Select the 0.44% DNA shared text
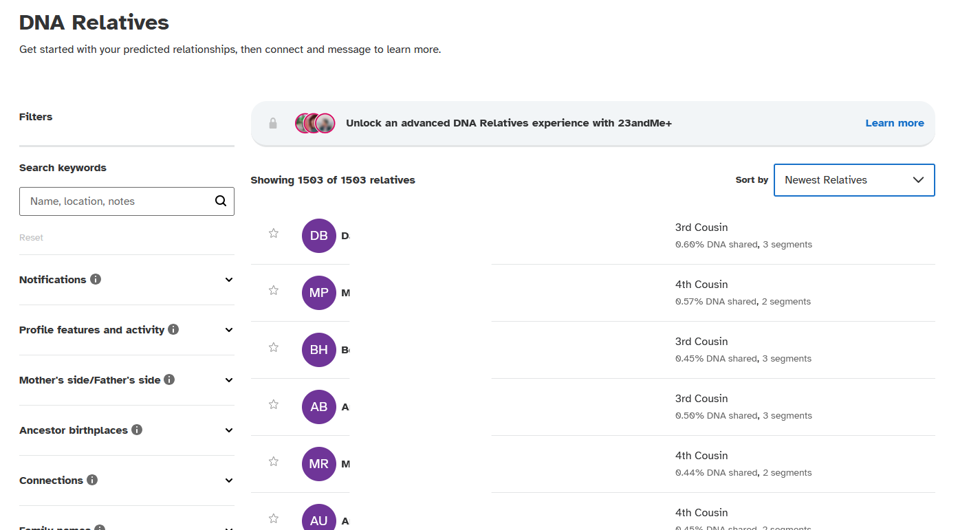 [x=743, y=472]
